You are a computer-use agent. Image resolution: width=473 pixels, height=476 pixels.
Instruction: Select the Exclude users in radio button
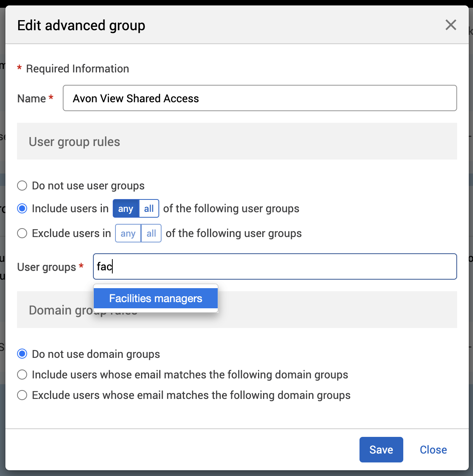point(22,234)
